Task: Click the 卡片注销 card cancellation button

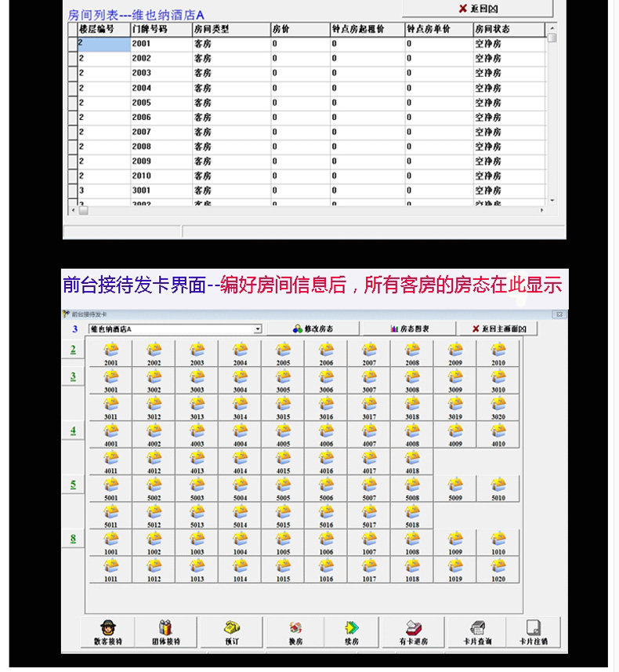Action: tap(534, 633)
